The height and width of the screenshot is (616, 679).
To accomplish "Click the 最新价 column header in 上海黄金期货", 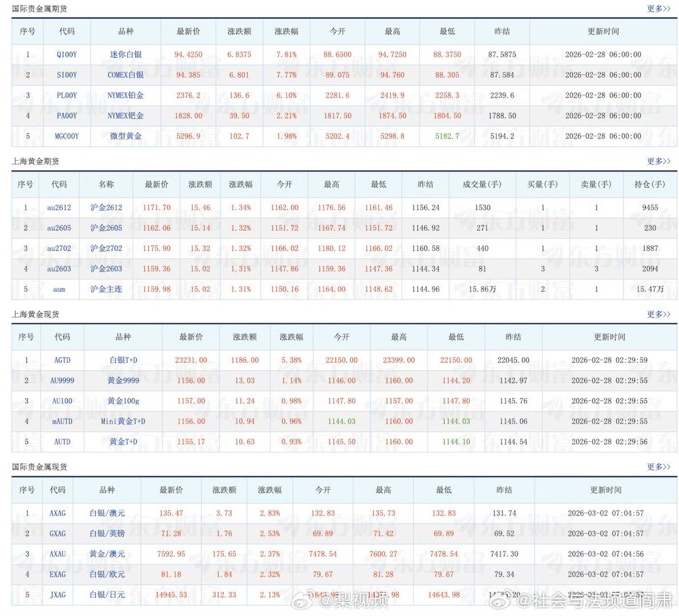I will [x=156, y=184].
